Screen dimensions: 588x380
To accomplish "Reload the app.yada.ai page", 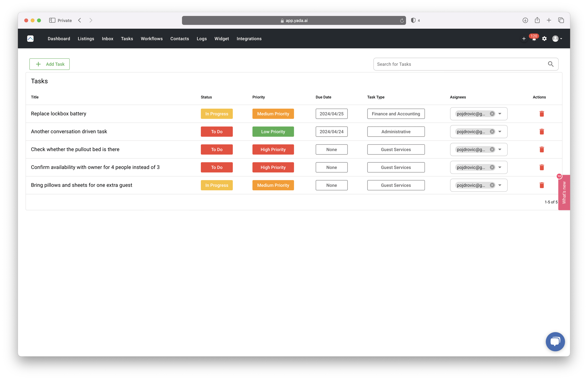I will (x=402, y=21).
